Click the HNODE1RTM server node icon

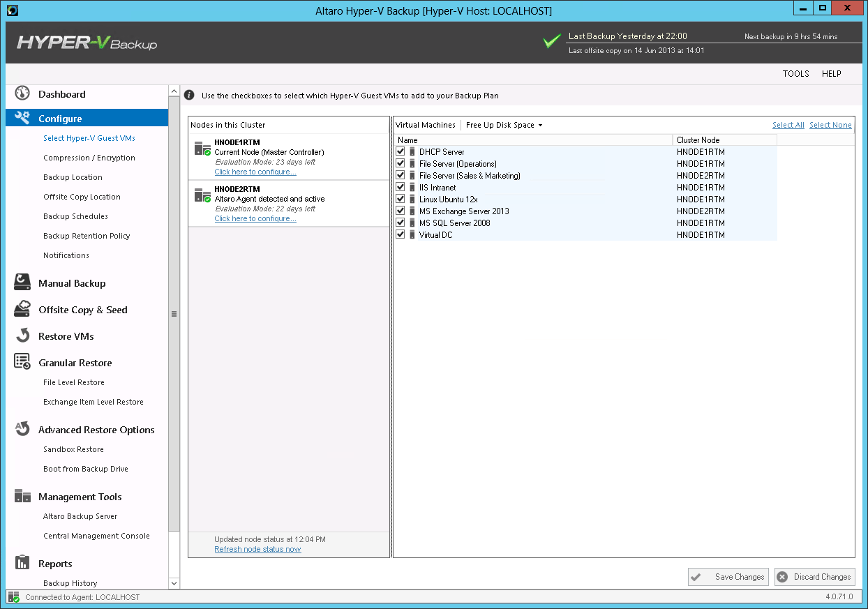tap(202, 149)
